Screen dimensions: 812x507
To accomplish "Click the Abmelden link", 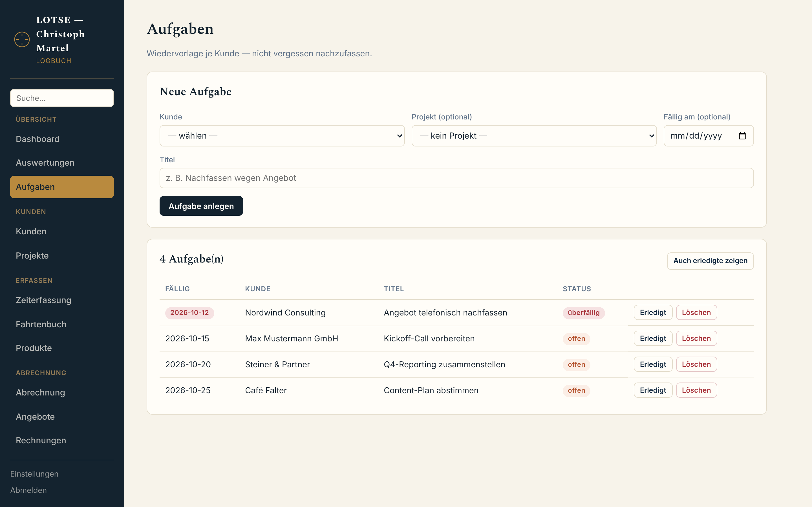I will [28, 490].
